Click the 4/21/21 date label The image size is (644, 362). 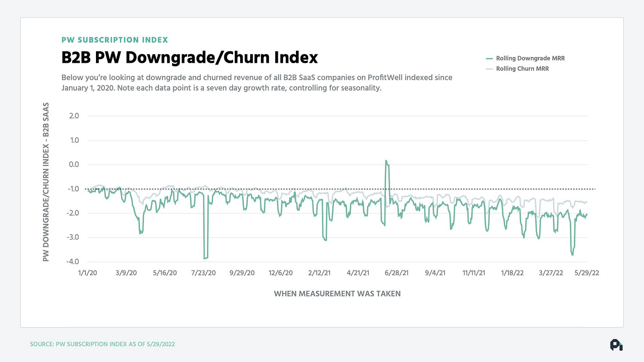pos(358,273)
